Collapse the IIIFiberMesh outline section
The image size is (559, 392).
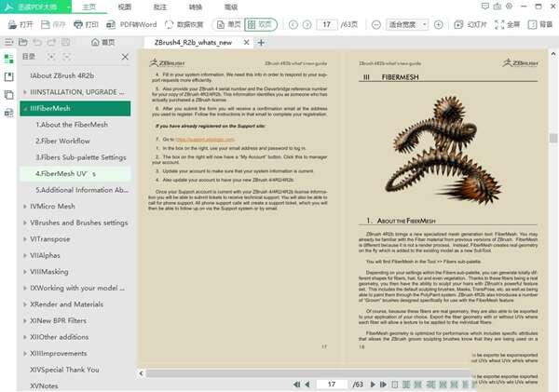tap(23, 108)
